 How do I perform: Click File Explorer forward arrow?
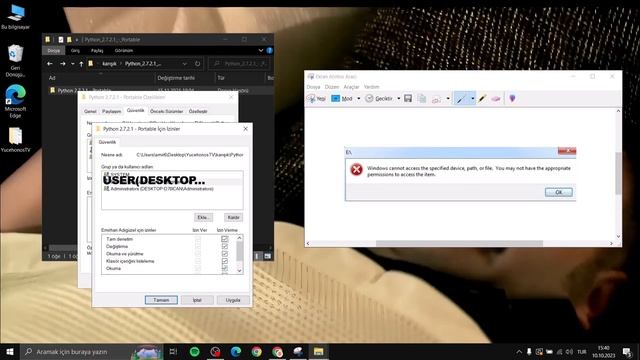coord(62,64)
